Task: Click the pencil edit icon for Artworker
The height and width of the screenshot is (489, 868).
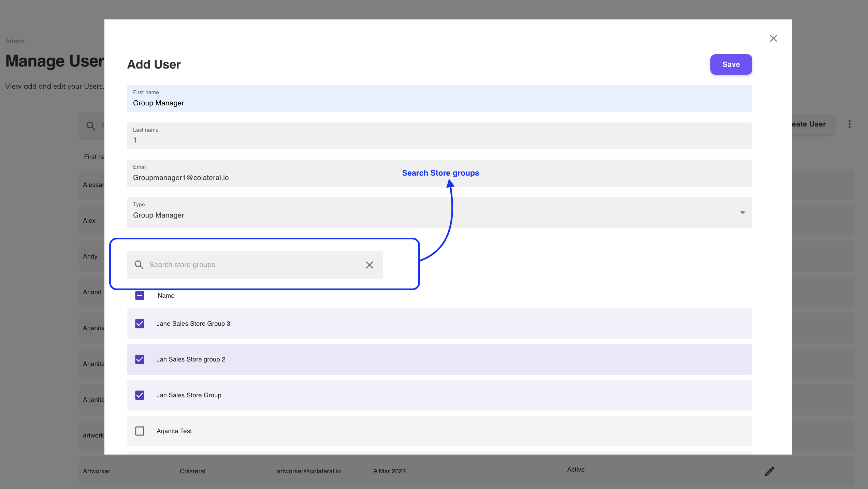Action: [x=769, y=471]
